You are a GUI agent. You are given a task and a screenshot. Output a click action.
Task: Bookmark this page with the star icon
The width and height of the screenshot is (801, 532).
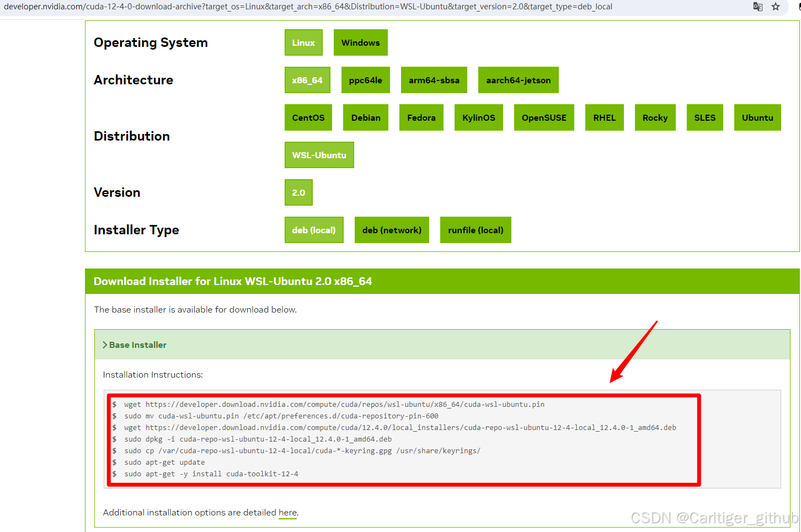tap(776, 7)
